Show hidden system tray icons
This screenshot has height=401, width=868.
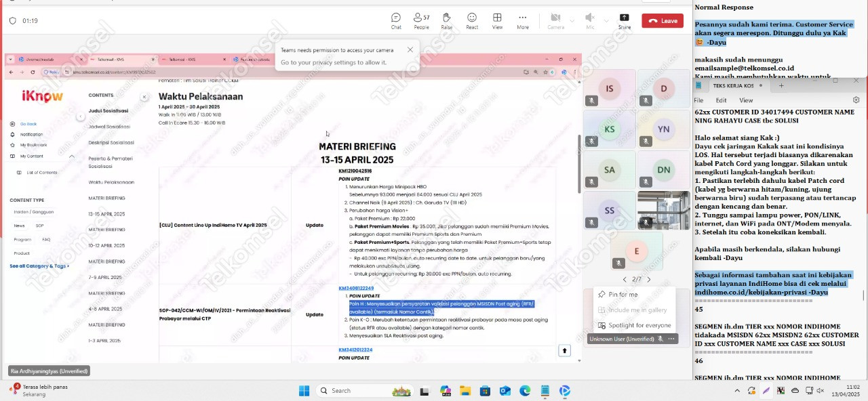click(737, 391)
